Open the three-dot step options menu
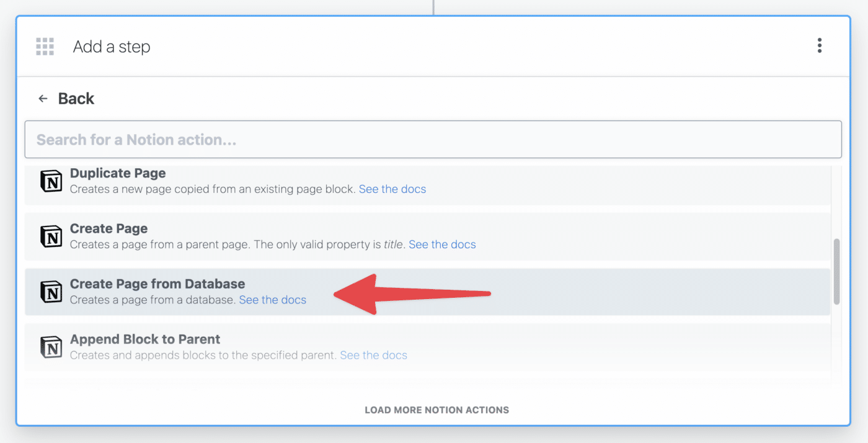 [820, 45]
